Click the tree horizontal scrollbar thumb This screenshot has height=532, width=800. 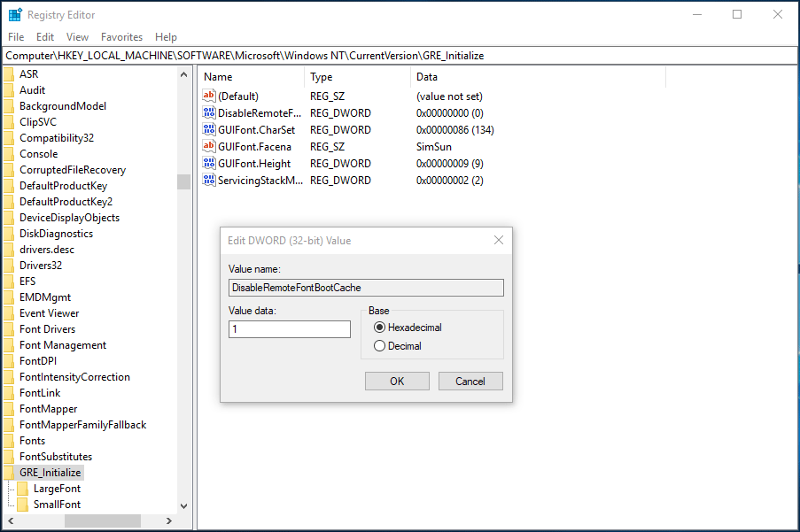pos(103,520)
